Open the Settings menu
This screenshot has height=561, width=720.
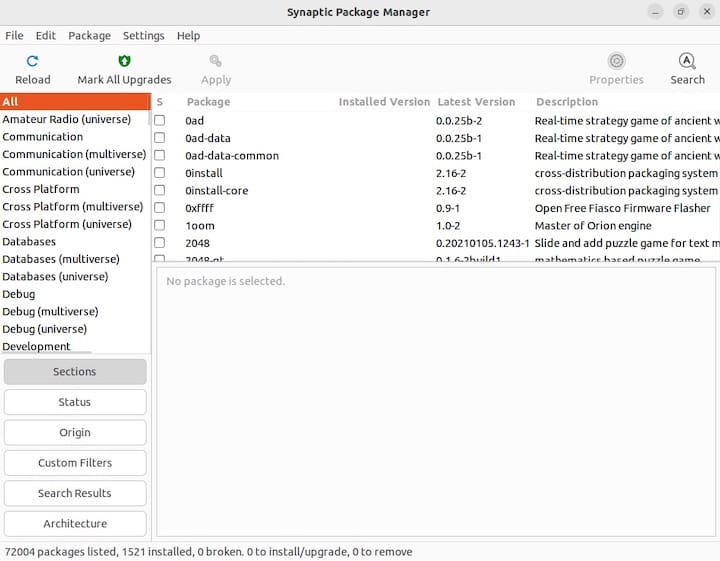(x=143, y=35)
